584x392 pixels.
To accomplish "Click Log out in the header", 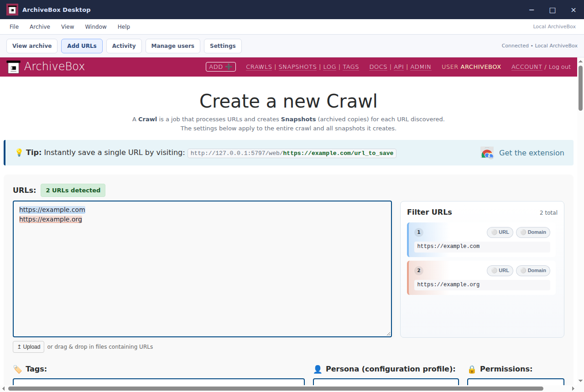I will (560, 67).
